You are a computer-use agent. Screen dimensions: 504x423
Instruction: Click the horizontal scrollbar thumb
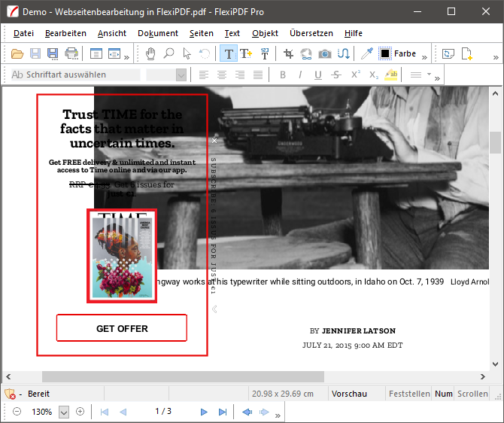point(183,376)
